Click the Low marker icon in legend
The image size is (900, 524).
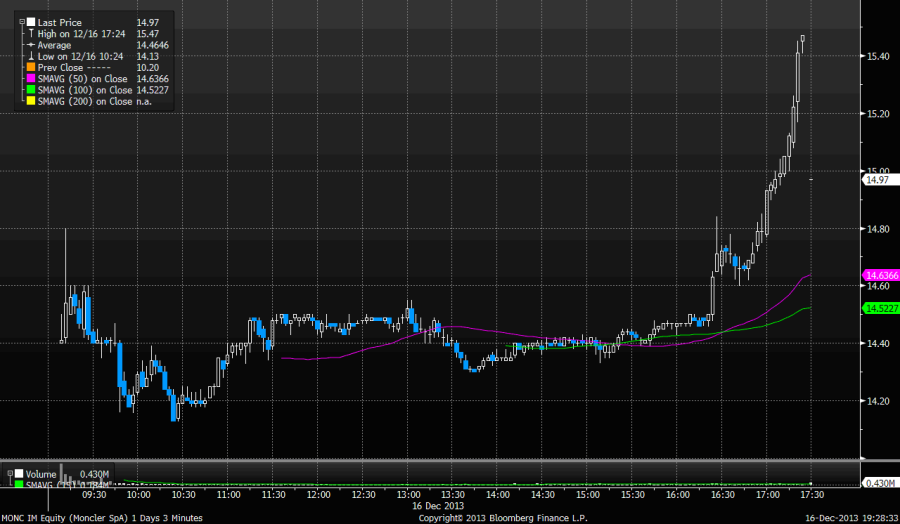click(32, 58)
